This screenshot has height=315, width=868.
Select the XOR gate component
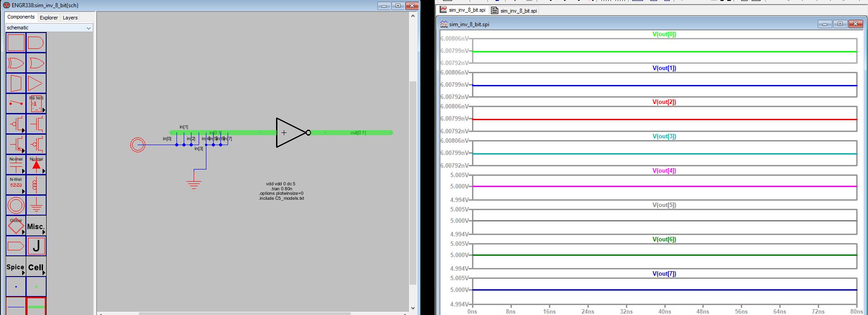point(16,63)
